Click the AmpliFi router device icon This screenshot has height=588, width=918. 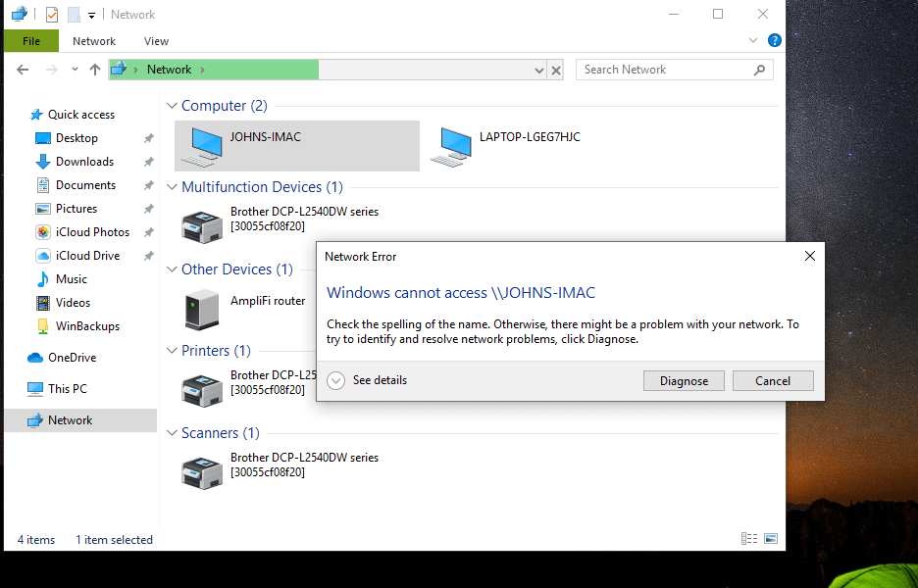pos(202,310)
